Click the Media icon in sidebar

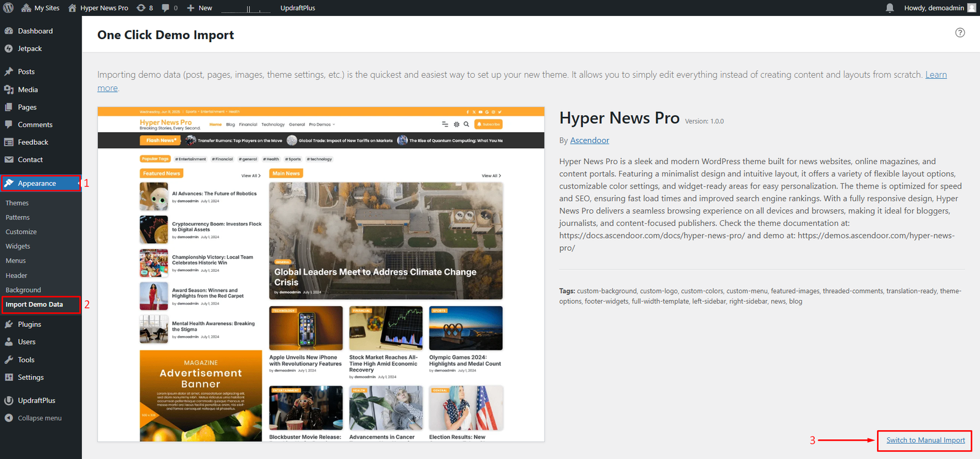coord(9,89)
